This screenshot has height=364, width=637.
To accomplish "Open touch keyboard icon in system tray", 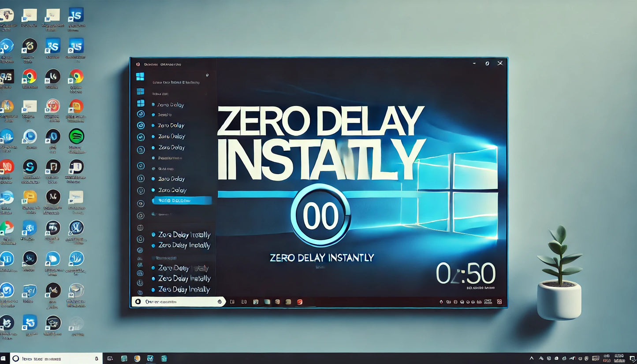I will click(x=596, y=358).
